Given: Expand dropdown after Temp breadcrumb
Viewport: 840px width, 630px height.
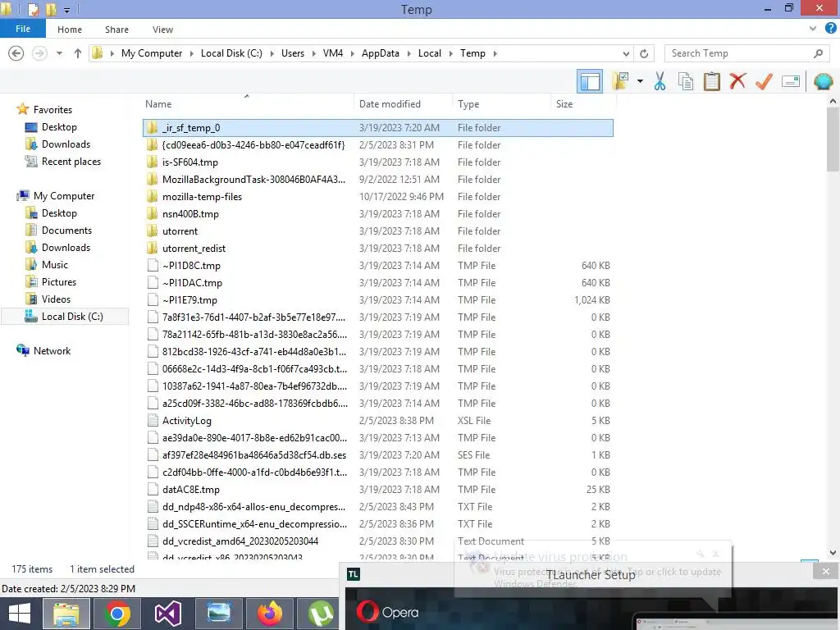Looking at the screenshot, I should 495,53.
